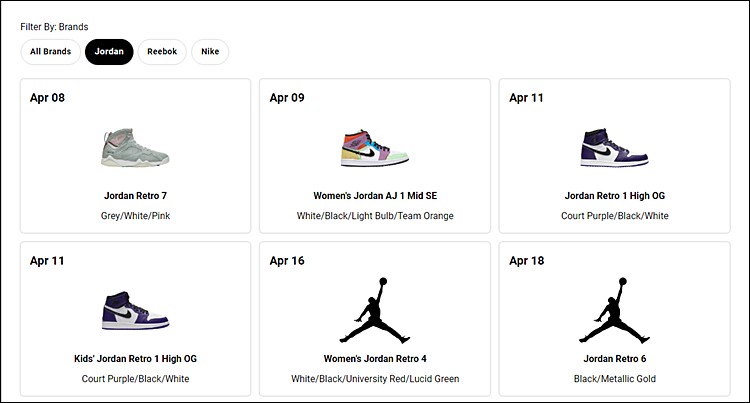Click the Apr 16 release date
The image size is (750, 403).
click(x=287, y=261)
